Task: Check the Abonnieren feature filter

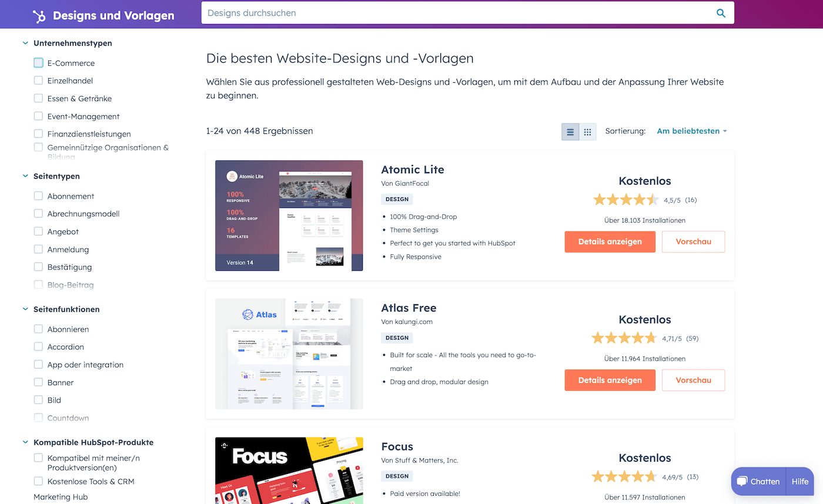Action: click(38, 329)
